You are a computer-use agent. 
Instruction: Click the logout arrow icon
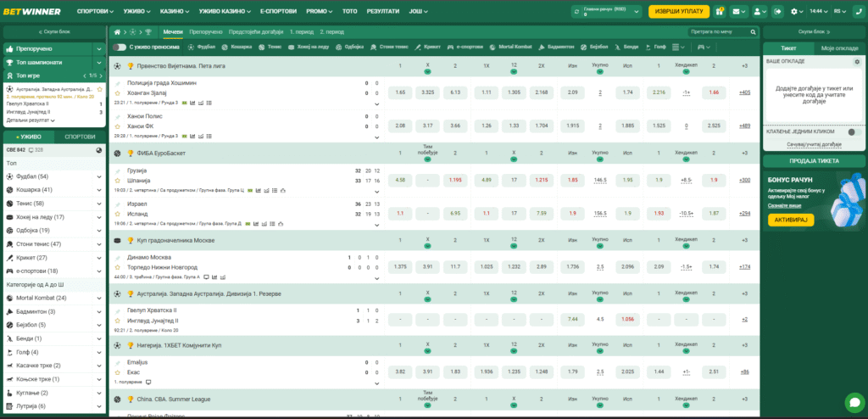(x=778, y=11)
